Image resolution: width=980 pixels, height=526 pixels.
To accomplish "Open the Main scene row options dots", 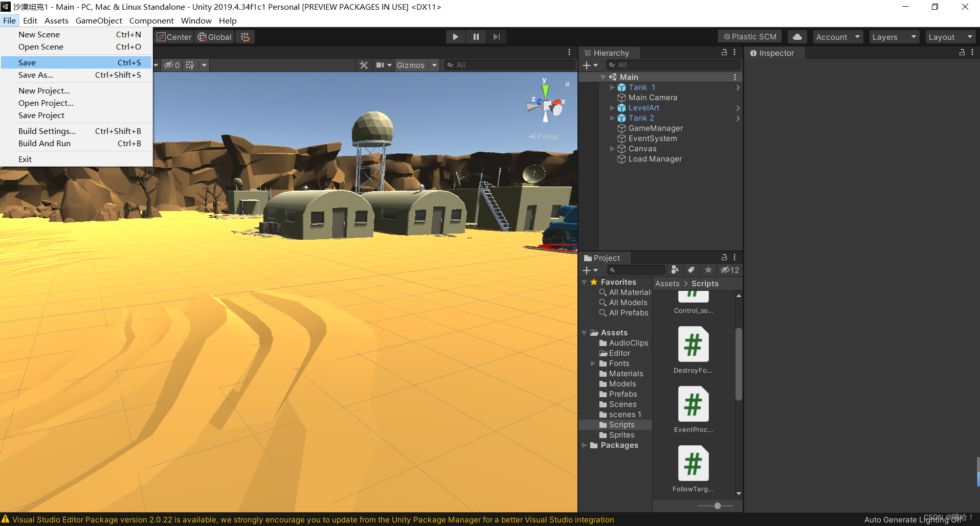I will 735,77.
